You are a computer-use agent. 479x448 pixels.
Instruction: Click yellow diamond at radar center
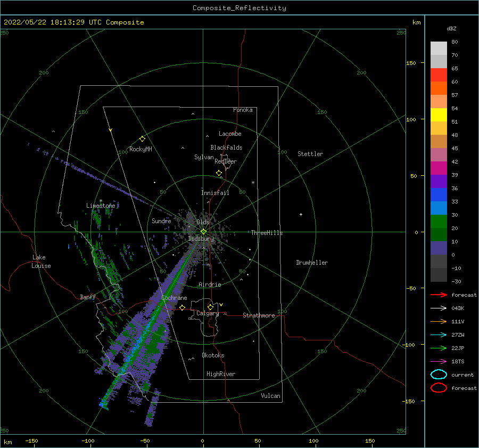(203, 232)
